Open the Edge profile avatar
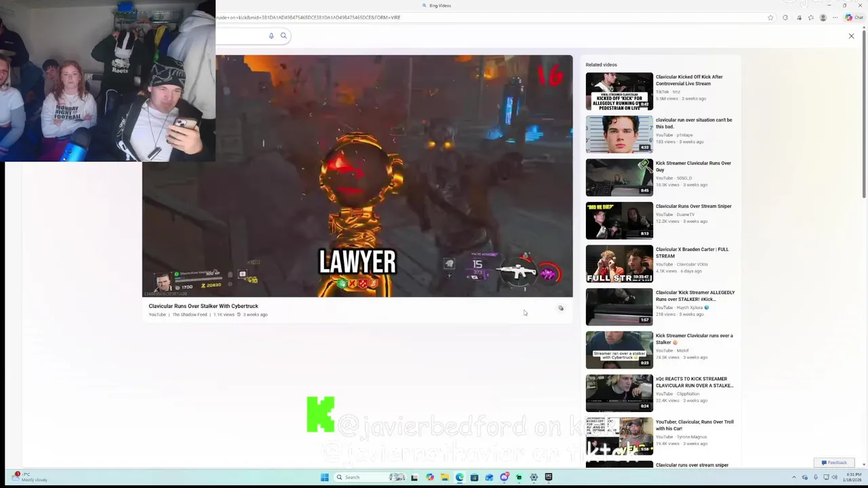868x488 pixels. coord(823,18)
